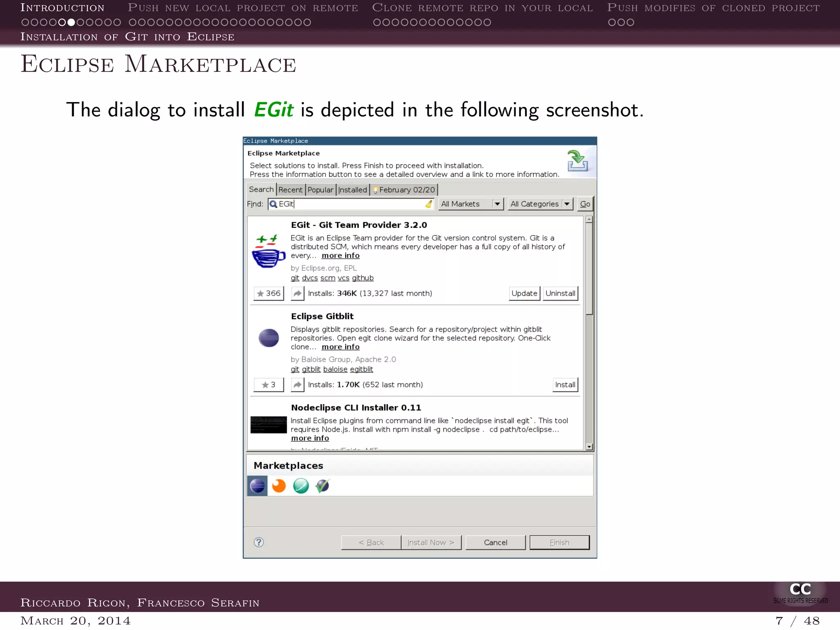Switch to the Recent tab
840x630 pixels.
click(290, 190)
